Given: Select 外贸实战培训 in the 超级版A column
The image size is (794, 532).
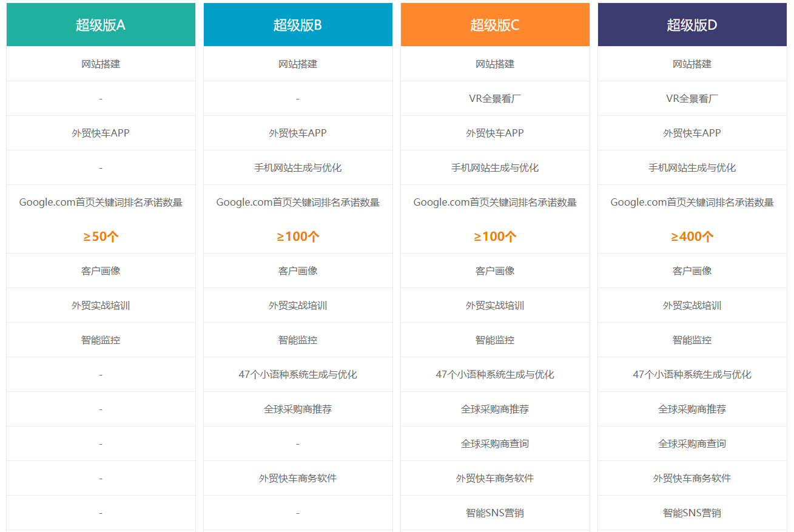Looking at the screenshot, I should click(x=101, y=305).
